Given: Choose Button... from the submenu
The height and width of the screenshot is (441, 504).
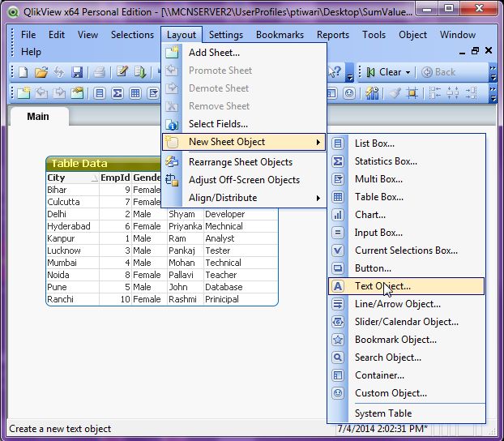Looking at the screenshot, I should (x=406, y=268).
